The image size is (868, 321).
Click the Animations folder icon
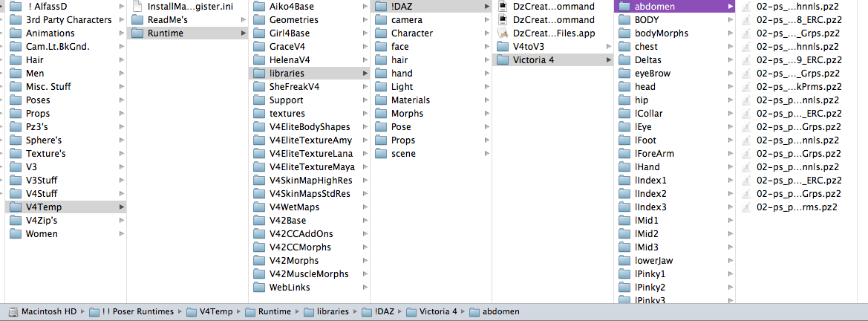coord(16,33)
